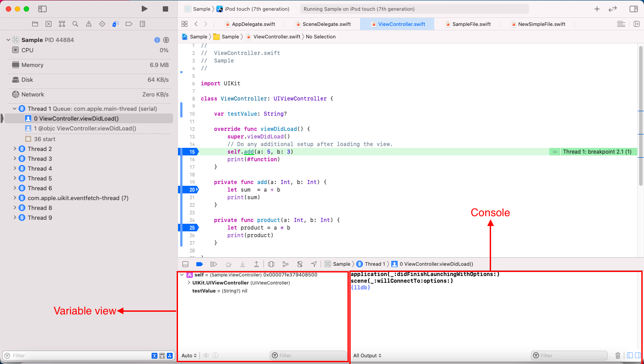The height and width of the screenshot is (364, 644).
Task: Select the 36 start stack frame
Action: [40, 139]
